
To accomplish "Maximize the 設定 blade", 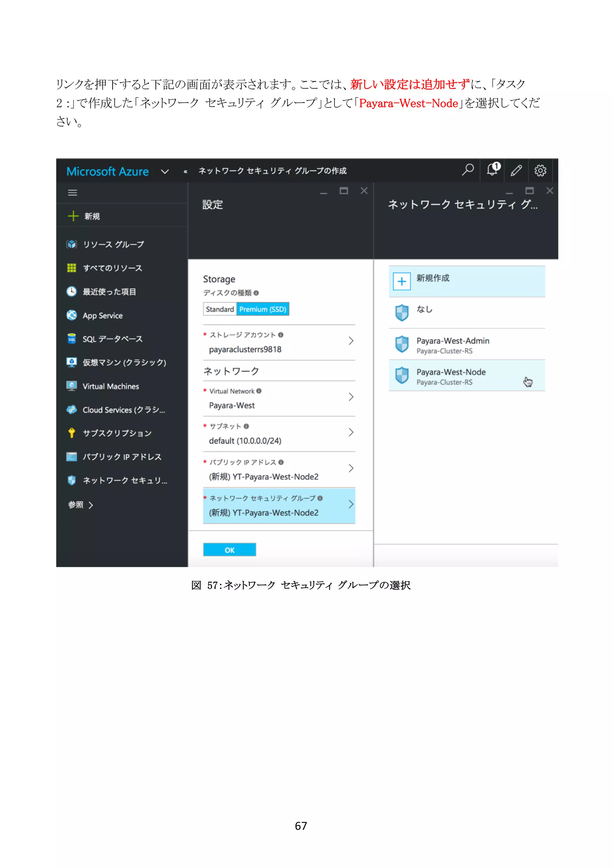I will [x=344, y=191].
